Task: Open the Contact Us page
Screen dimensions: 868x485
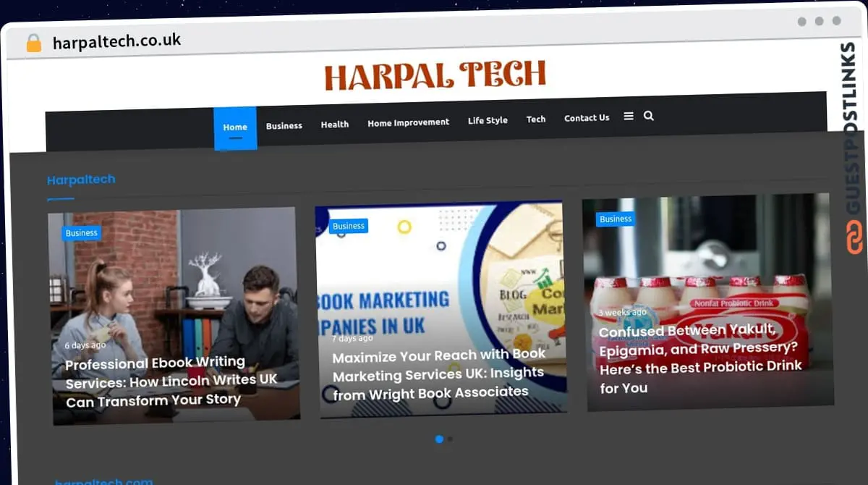Action: tap(587, 117)
